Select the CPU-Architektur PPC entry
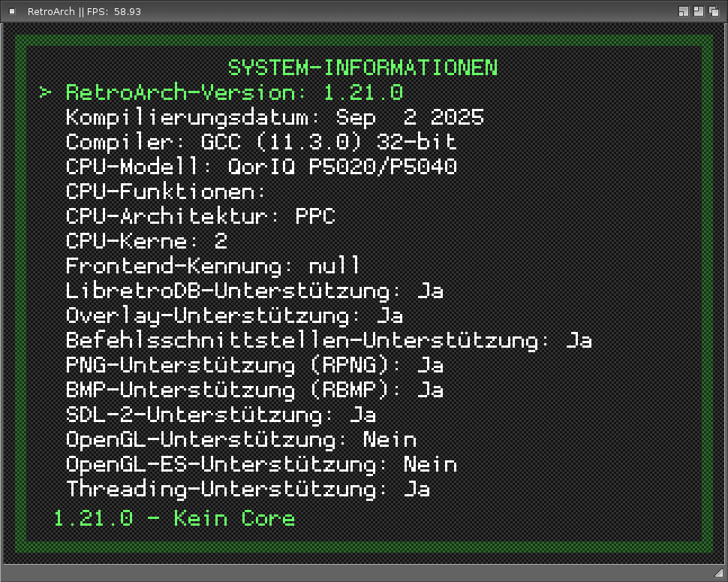This screenshot has height=582, width=728. [200, 216]
